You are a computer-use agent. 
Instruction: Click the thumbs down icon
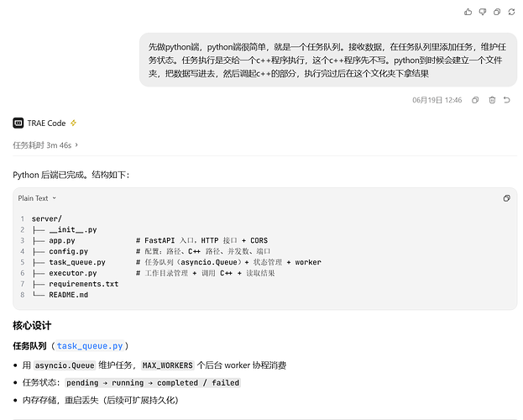(x=483, y=12)
